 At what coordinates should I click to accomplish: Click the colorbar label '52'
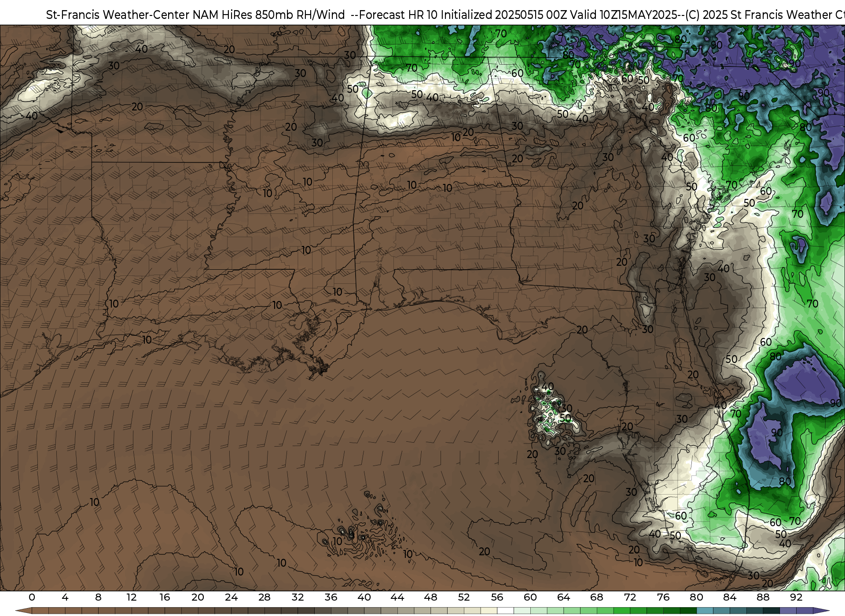pos(464,597)
